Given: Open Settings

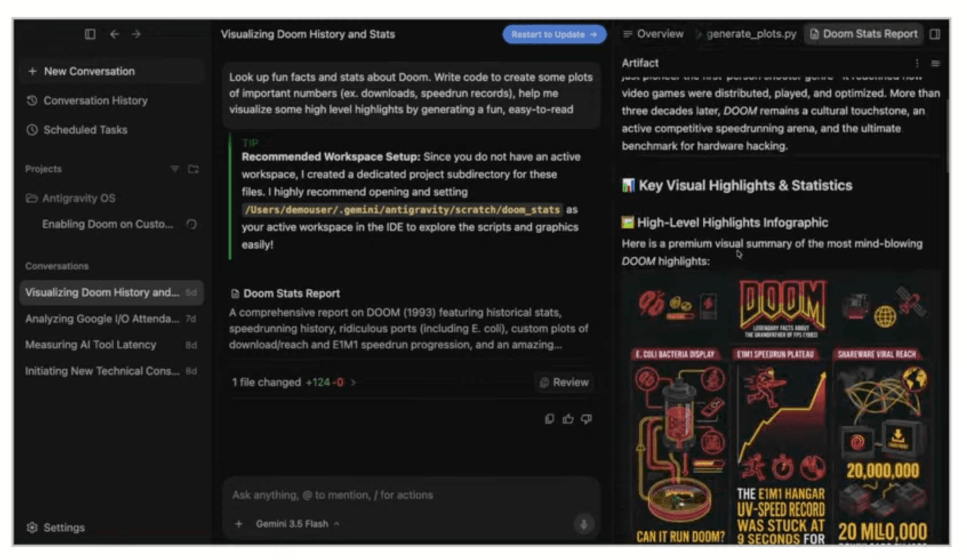Looking at the screenshot, I should pyautogui.click(x=56, y=527).
